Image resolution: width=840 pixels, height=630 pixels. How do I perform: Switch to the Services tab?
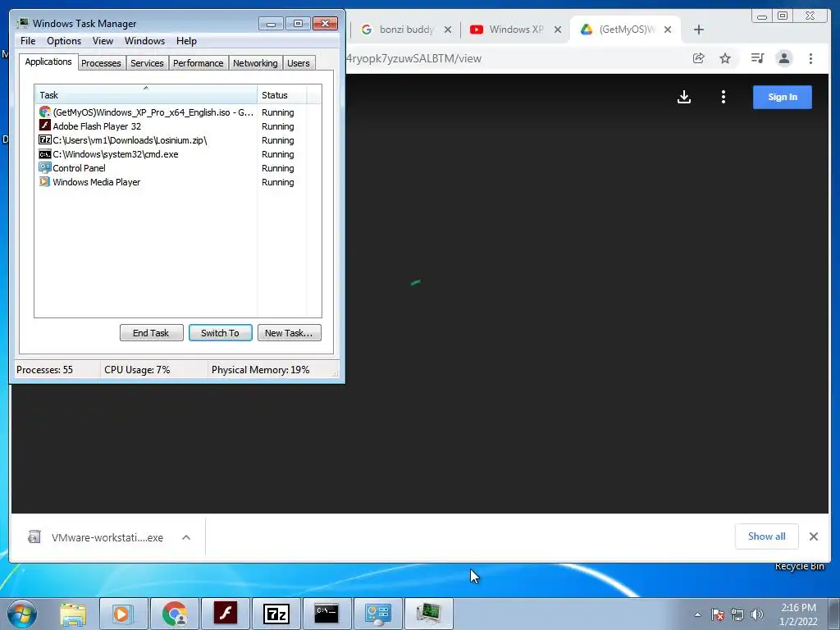tap(147, 63)
